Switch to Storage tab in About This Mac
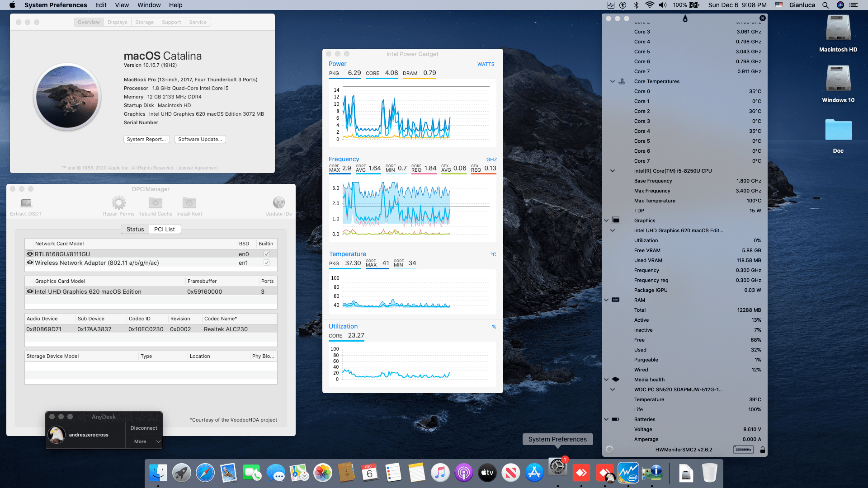 pyautogui.click(x=144, y=22)
